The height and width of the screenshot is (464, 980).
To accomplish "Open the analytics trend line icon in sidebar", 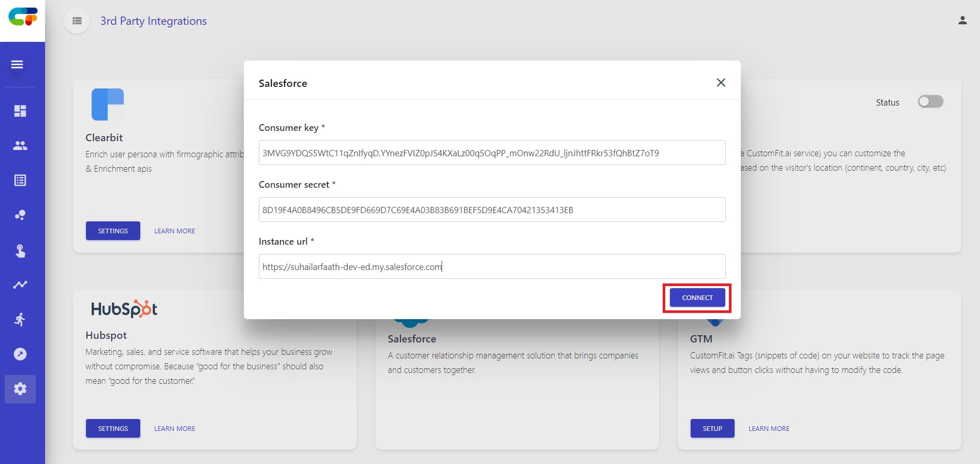I will (20, 285).
